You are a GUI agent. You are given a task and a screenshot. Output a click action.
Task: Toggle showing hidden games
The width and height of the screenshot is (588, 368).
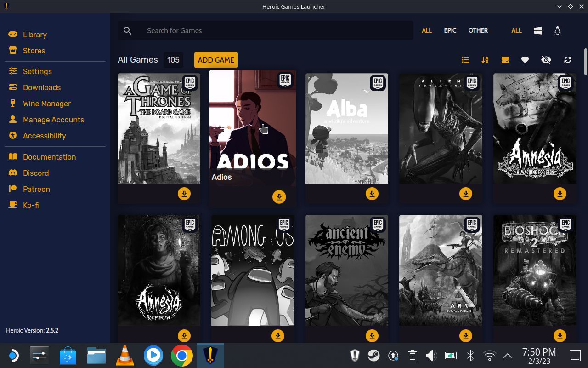point(546,60)
